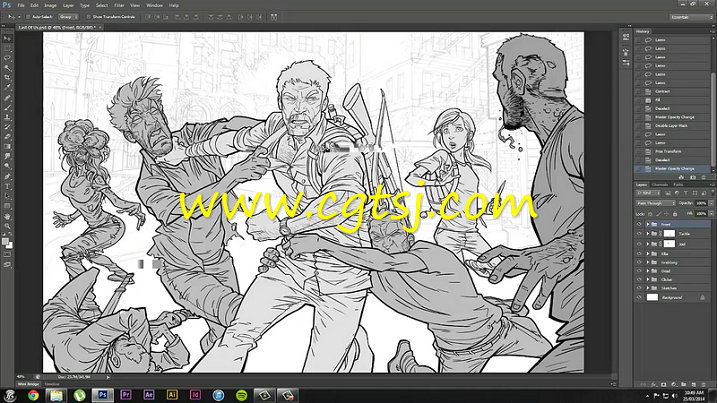Open the Pass Through blend mode dropdown

coord(656,203)
